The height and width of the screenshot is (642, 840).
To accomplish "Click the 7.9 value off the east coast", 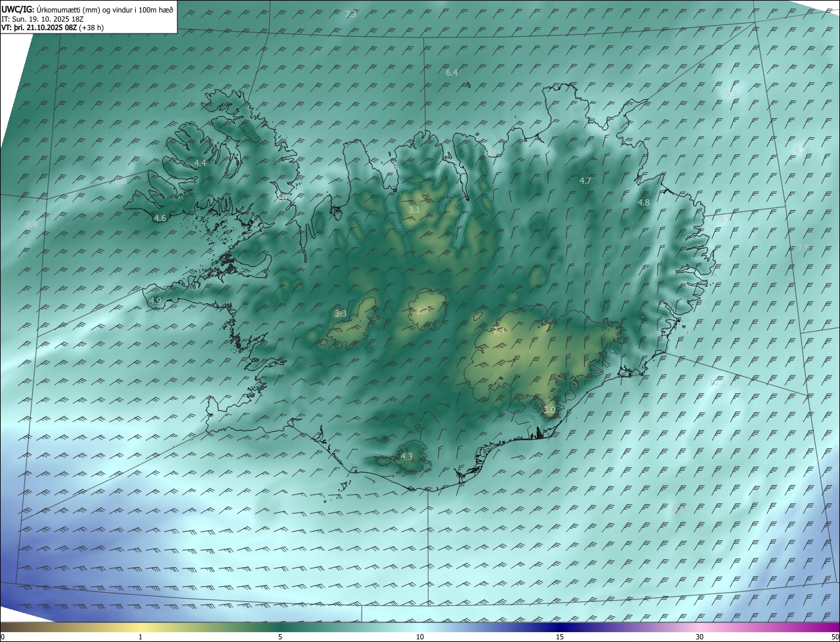I will click(x=804, y=247).
